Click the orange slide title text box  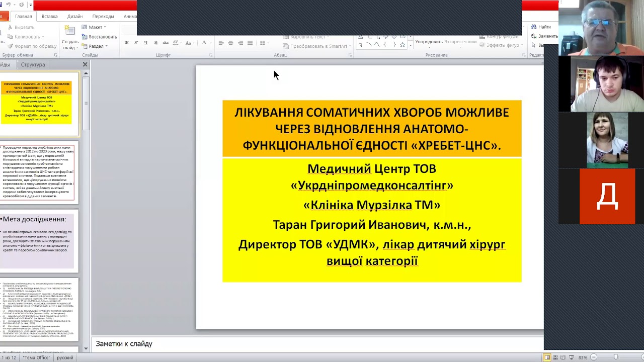[372, 129]
